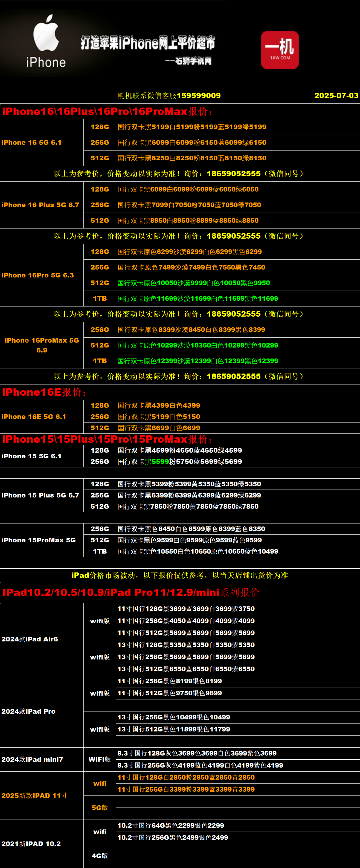Viewport: 360px width, 868px height.
Task: Select the 2024款iPad Air6 cell
Action: pos(42,639)
